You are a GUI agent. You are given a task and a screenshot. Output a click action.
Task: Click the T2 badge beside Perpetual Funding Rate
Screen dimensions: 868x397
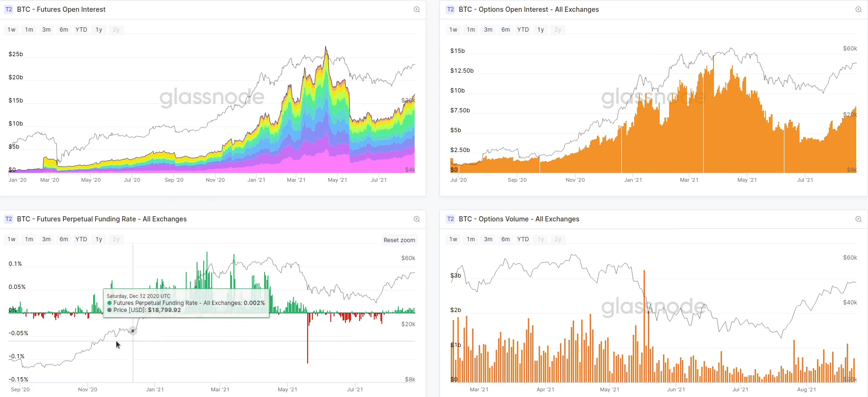point(9,219)
